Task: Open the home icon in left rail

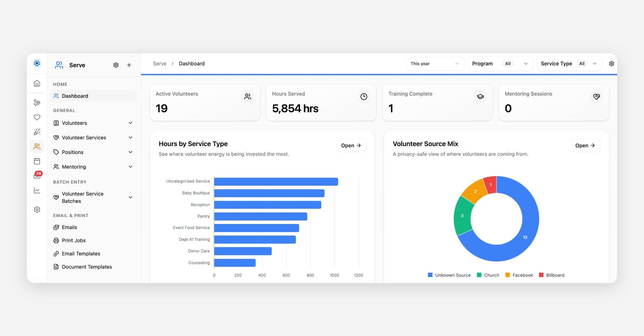Action: (x=37, y=83)
